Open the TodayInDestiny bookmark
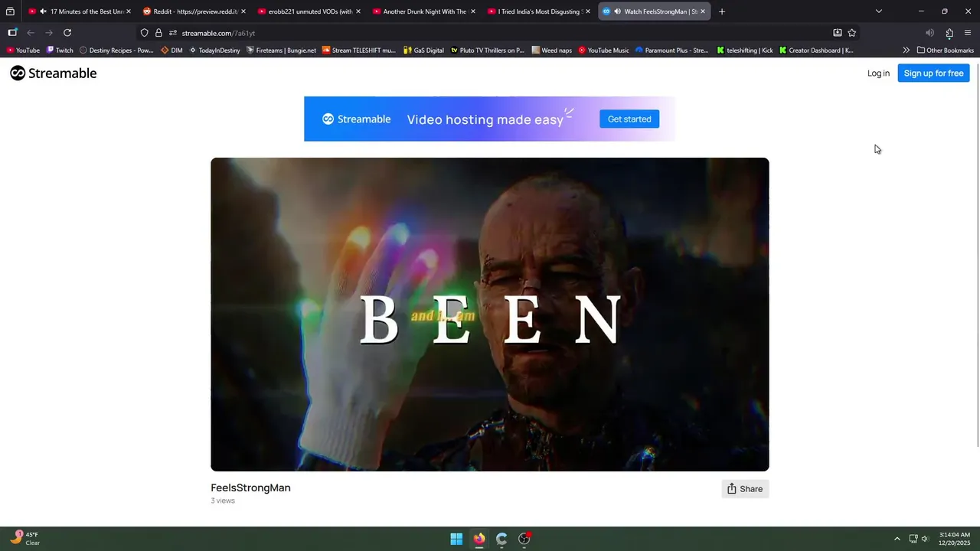Screen dimensions: 980x551 tap(214, 51)
